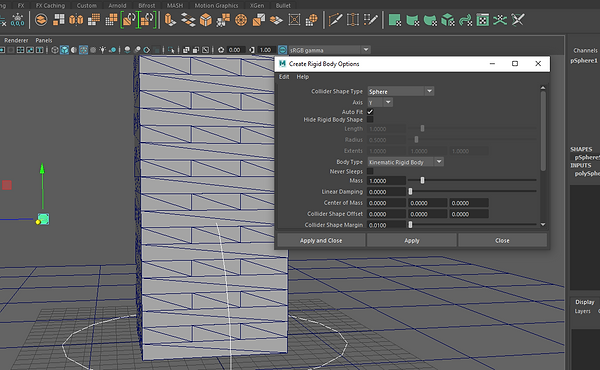Open the Channels menu in Channel Box

(x=585, y=50)
